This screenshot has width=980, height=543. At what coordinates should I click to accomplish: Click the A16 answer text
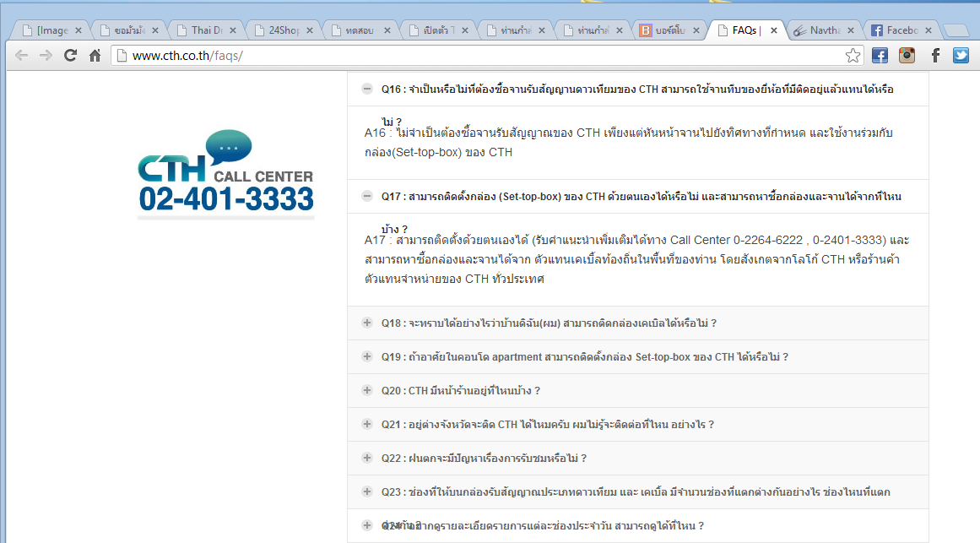point(629,143)
